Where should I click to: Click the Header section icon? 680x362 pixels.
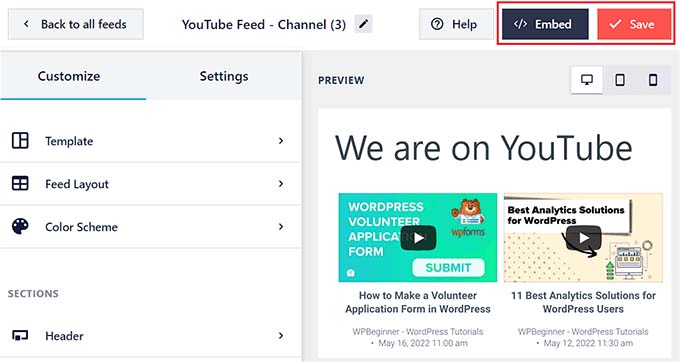pyautogui.click(x=20, y=335)
